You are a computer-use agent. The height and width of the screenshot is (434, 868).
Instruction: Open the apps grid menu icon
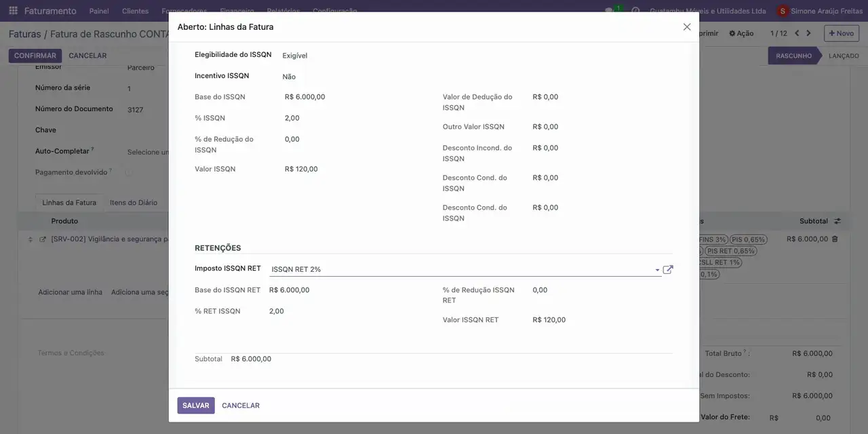(x=13, y=11)
